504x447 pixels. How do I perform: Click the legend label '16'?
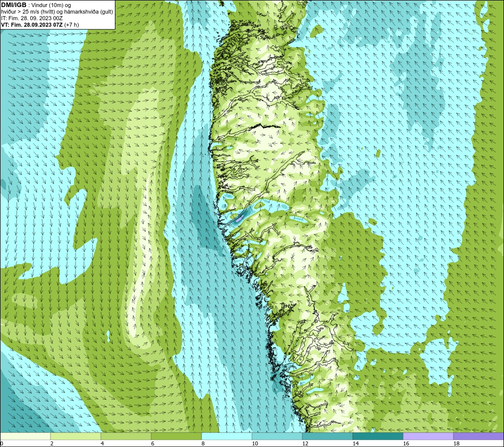pos(406,444)
